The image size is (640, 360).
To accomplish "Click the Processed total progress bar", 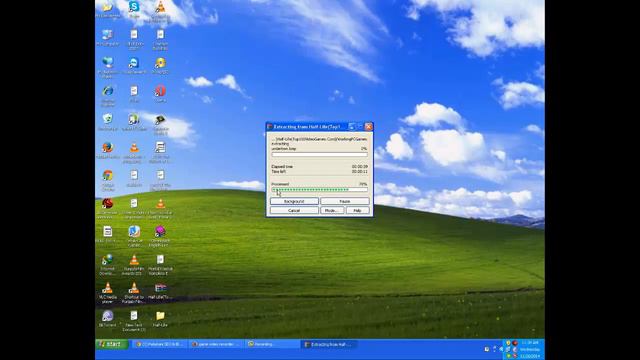I will click(320, 189).
